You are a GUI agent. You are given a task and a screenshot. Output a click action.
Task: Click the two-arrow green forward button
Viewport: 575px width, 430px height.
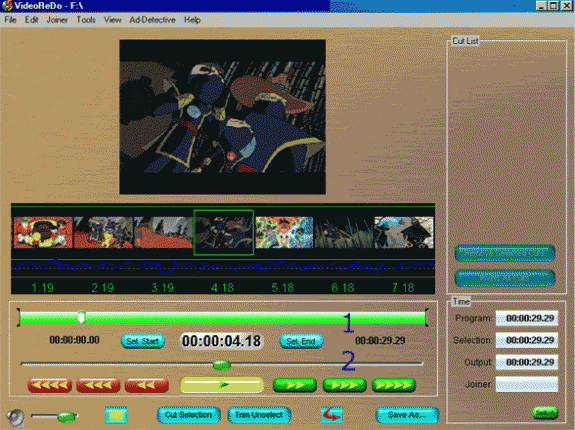click(x=295, y=385)
